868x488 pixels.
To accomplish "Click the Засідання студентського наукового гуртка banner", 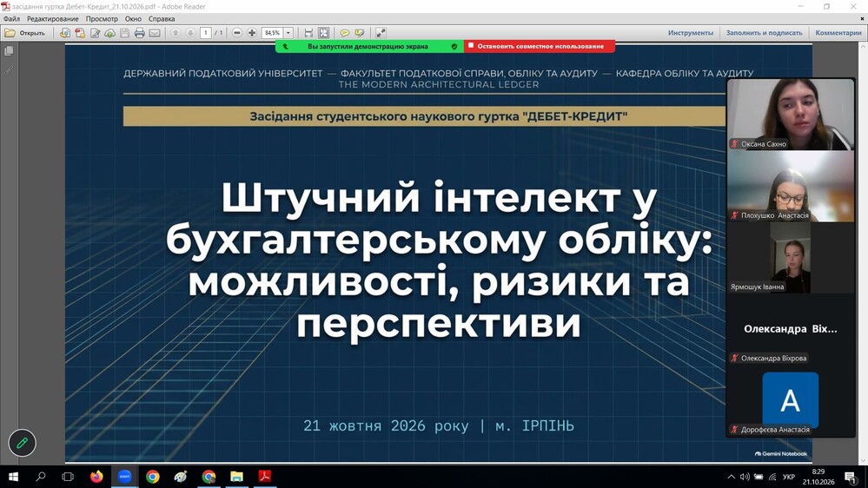I will pos(425,116).
